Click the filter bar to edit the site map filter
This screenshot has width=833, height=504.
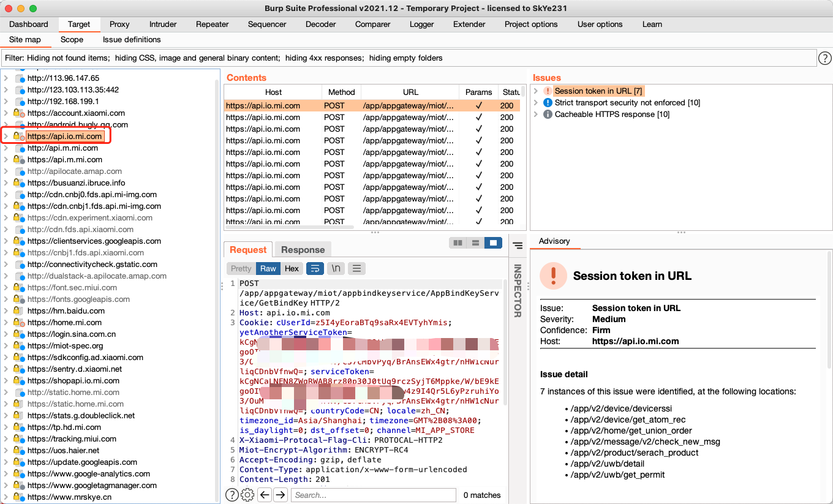tap(409, 58)
